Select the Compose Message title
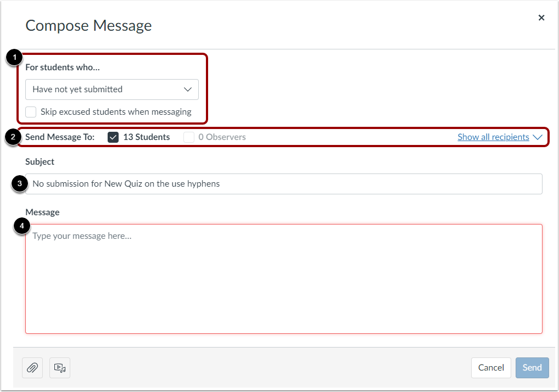The width and height of the screenshot is (559, 392). tap(88, 25)
